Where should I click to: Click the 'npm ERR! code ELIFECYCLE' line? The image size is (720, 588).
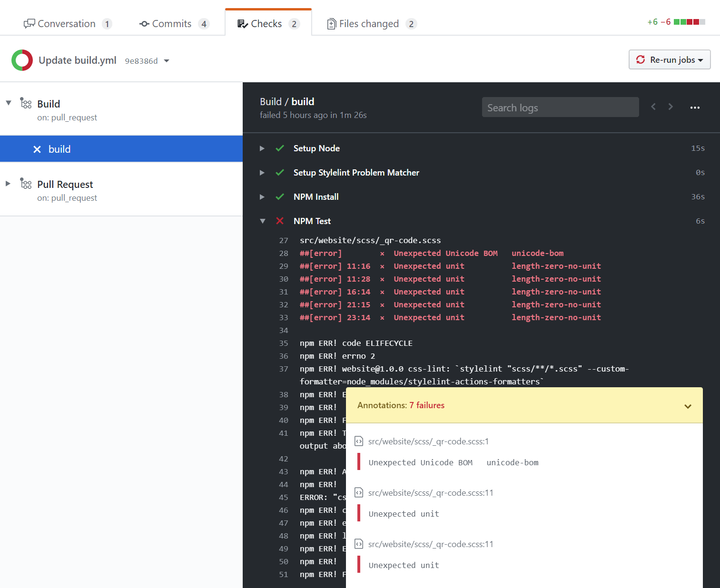[x=356, y=343]
